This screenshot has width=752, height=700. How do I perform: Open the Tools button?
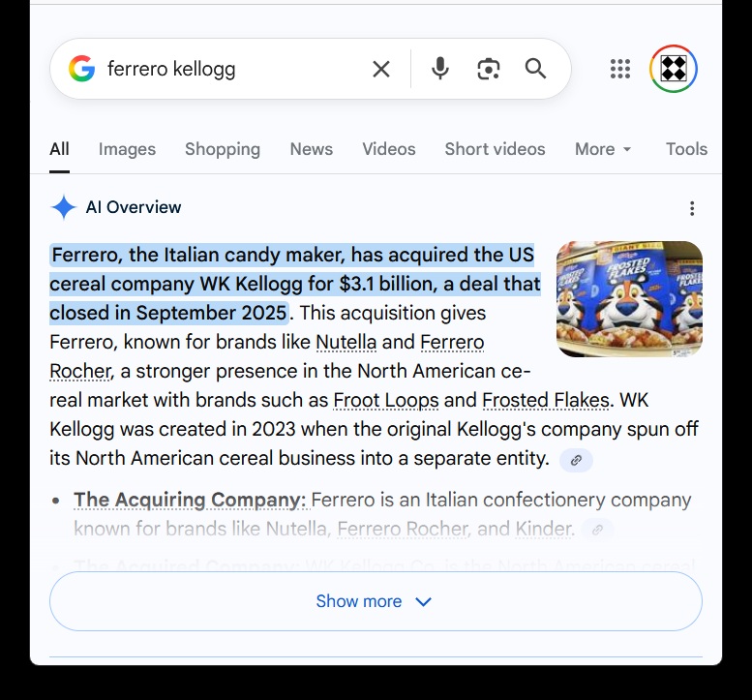coord(686,149)
